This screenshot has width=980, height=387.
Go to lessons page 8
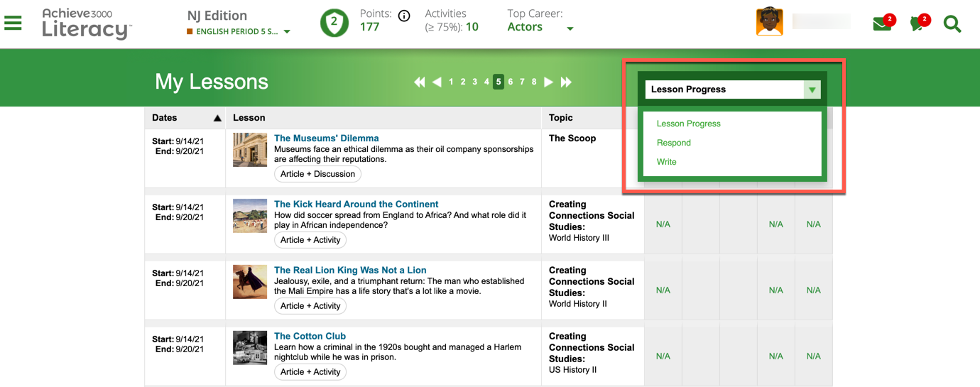click(x=534, y=82)
